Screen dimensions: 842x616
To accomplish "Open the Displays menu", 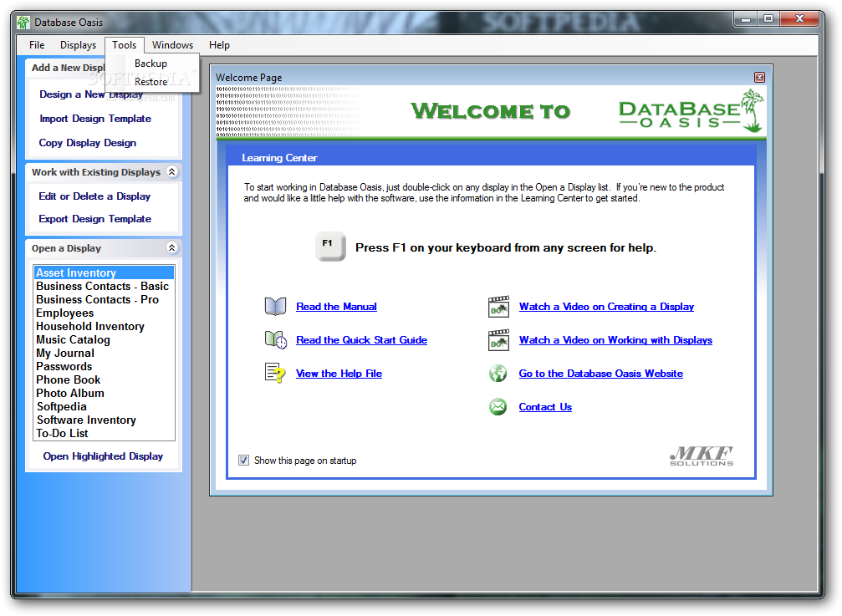I will (78, 45).
